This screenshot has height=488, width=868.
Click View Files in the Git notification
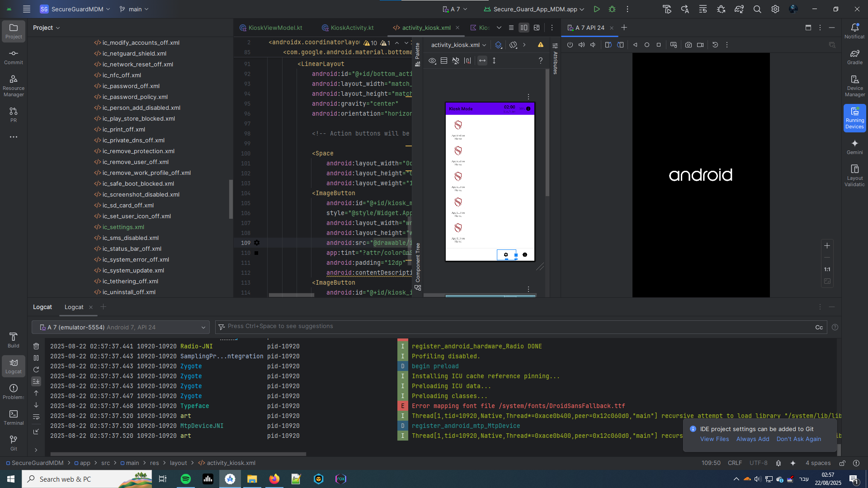tap(714, 439)
